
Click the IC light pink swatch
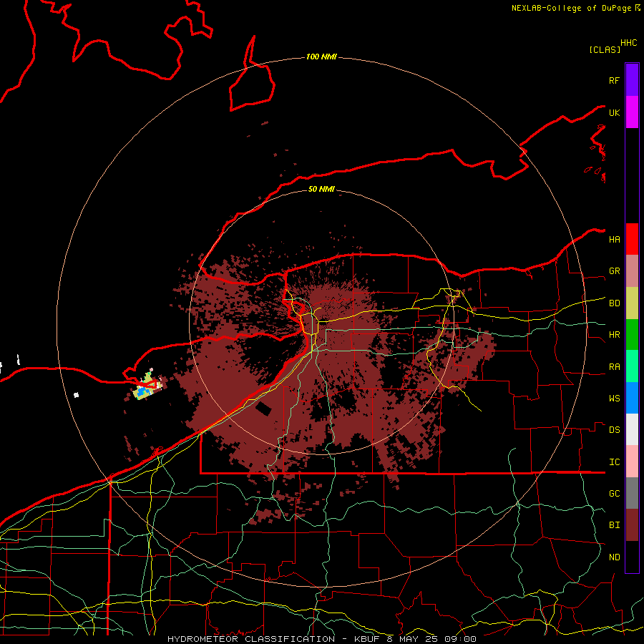pyautogui.click(x=632, y=462)
